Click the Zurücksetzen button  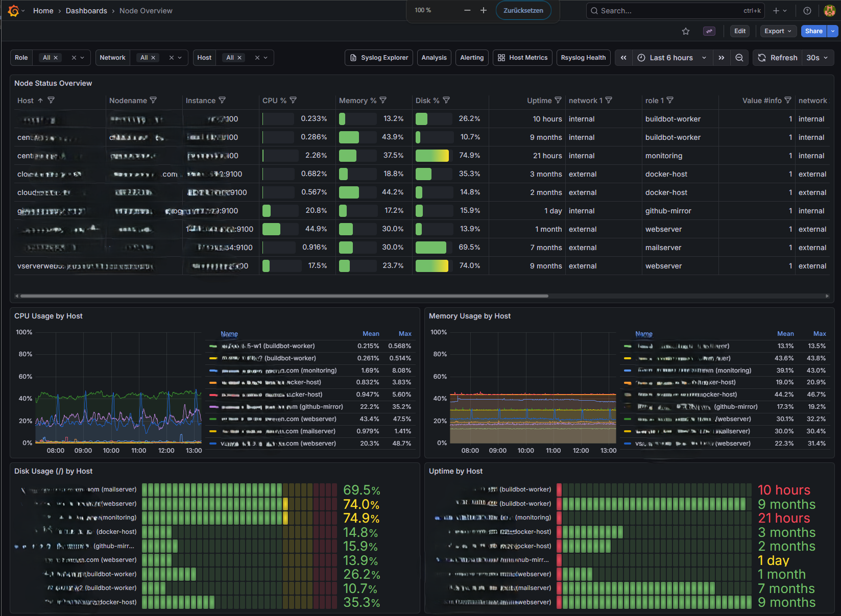point(523,10)
